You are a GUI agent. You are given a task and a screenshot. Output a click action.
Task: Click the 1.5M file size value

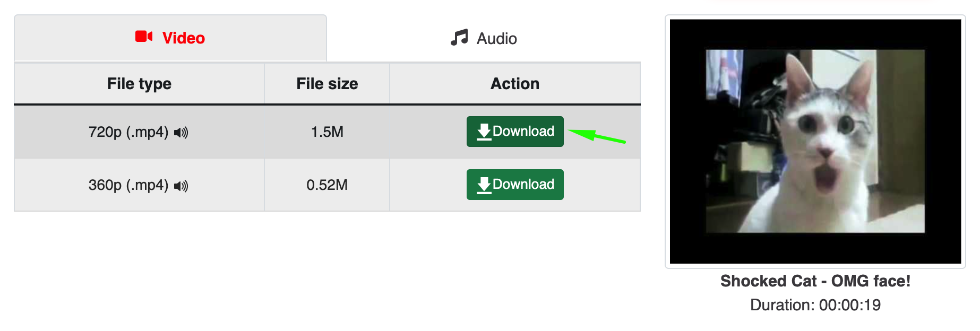tap(327, 132)
